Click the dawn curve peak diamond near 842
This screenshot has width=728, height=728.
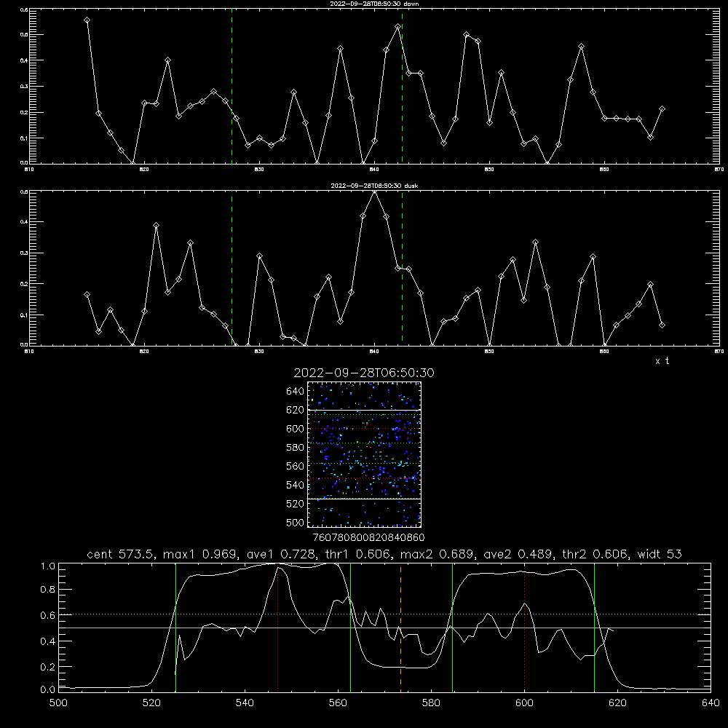397,27
